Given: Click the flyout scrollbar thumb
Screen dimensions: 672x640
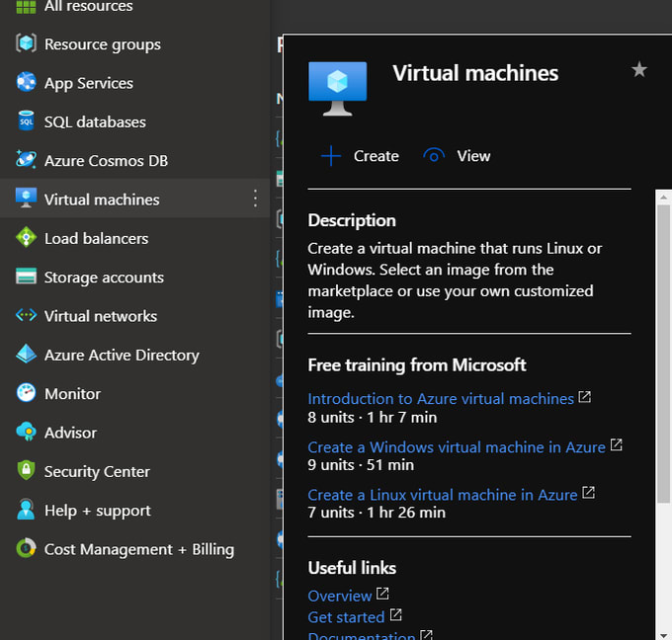Looking at the screenshot, I should (664, 354).
